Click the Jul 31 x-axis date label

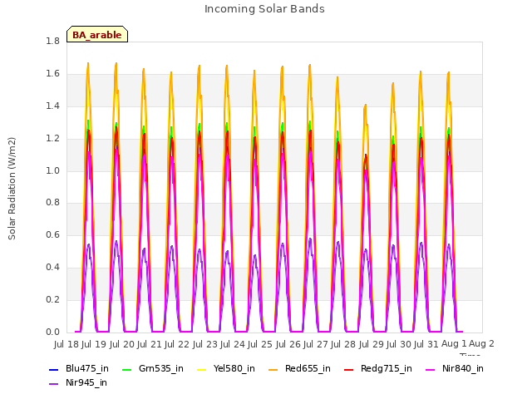(x=426, y=344)
